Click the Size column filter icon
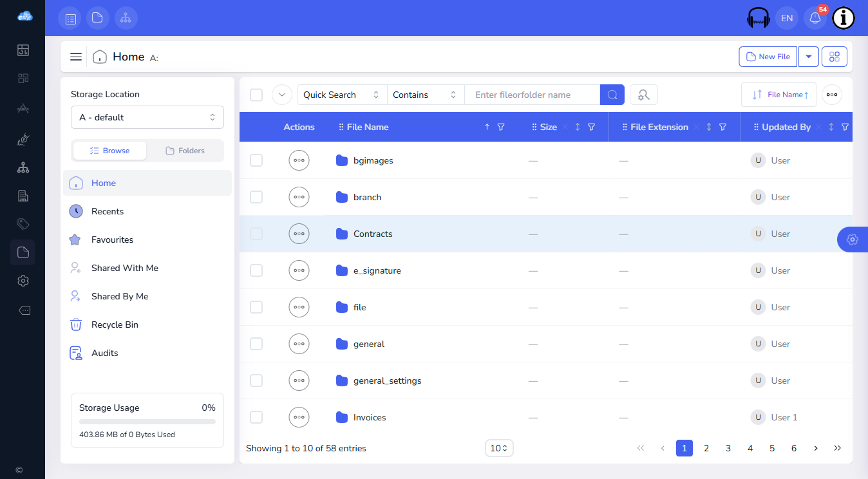Image resolution: width=868 pixels, height=479 pixels. pyautogui.click(x=592, y=127)
